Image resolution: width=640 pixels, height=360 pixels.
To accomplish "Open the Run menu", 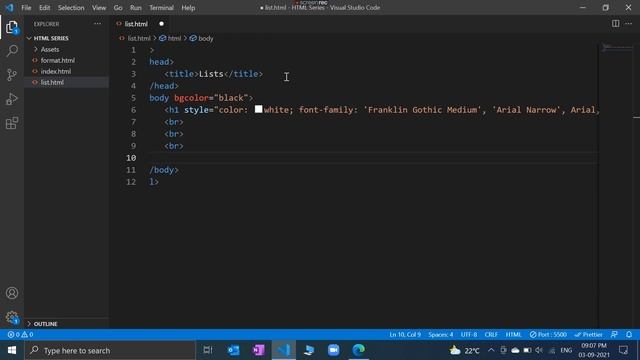I will click(x=136, y=8).
